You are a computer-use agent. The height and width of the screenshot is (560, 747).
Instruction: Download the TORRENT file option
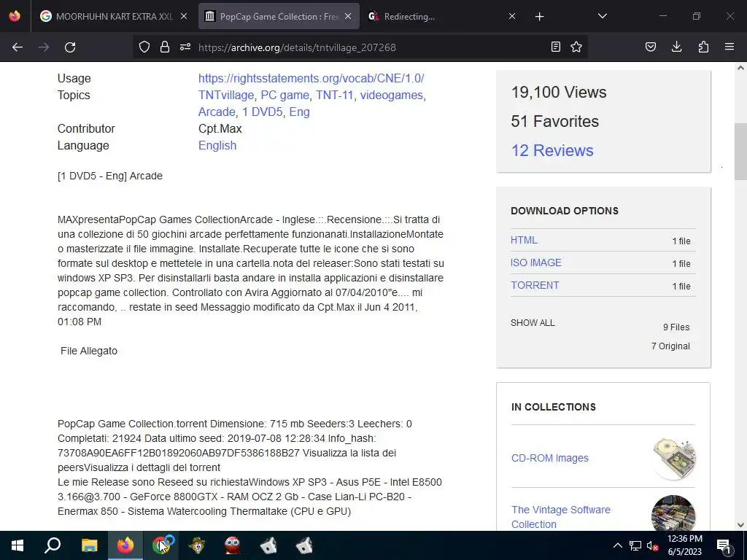pyautogui.click(x=535, y=285)
